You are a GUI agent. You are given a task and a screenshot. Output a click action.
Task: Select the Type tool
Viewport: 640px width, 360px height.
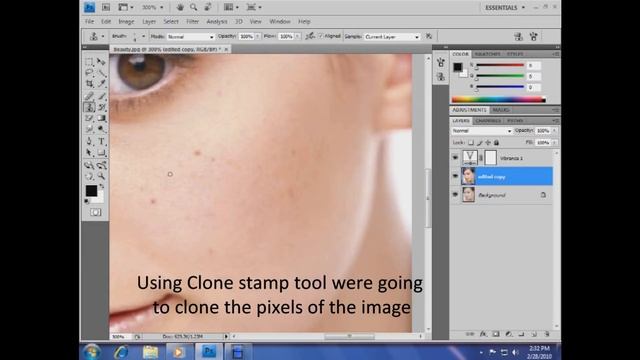coord(101,141)
